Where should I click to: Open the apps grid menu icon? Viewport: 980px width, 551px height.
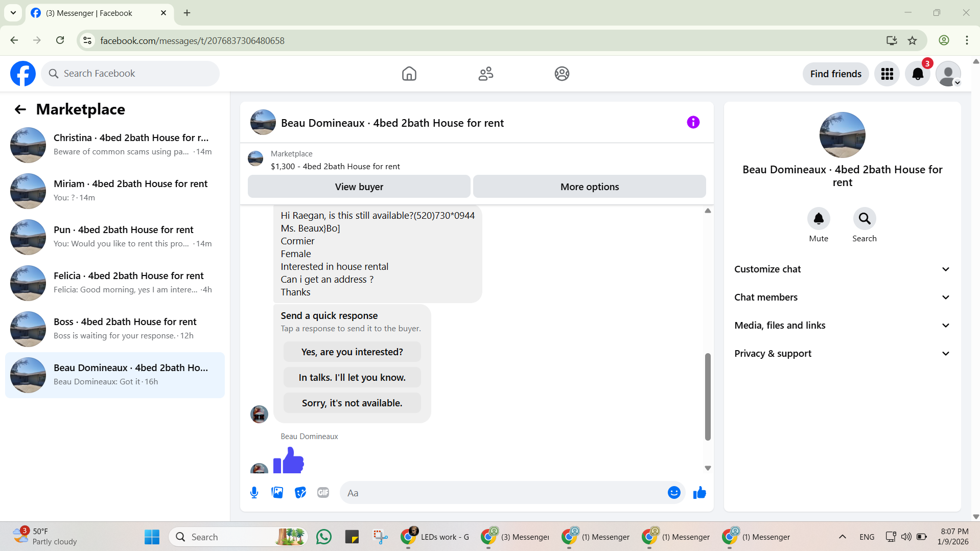point(887,74)
